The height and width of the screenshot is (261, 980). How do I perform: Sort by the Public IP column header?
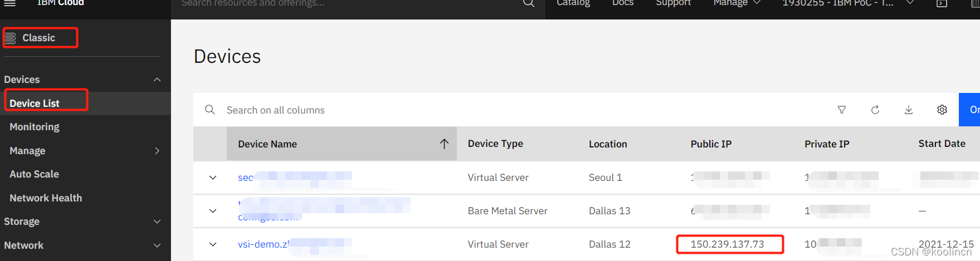pyautogui.click(x=711, y=144)
